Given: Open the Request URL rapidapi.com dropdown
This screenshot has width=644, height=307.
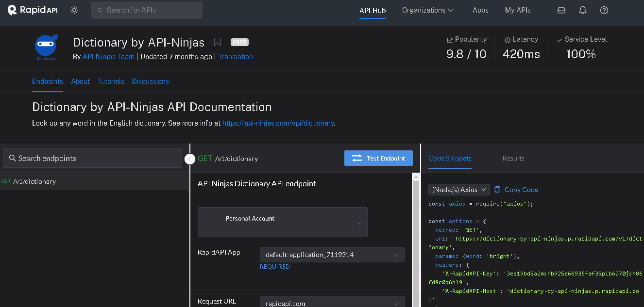Looking at the screenshot, I should pyautogui.click(x=332, y=303).
